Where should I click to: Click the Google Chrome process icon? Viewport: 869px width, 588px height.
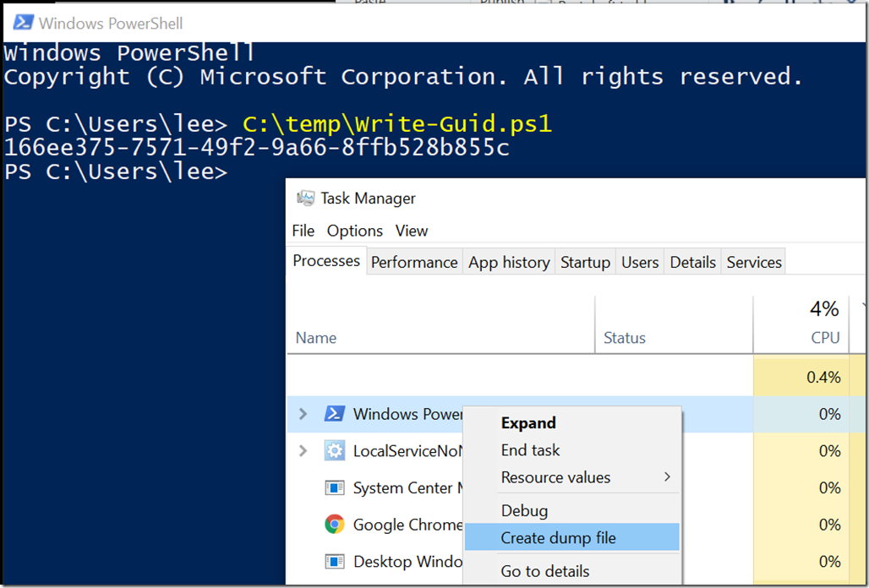click(x=334, y=525)
